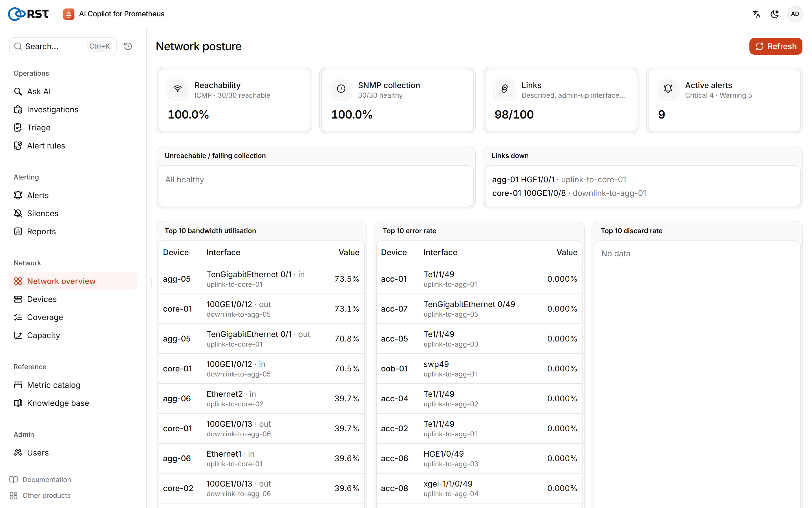Click the Other products grid icon
812x508 pixels.
pos(14,495)
